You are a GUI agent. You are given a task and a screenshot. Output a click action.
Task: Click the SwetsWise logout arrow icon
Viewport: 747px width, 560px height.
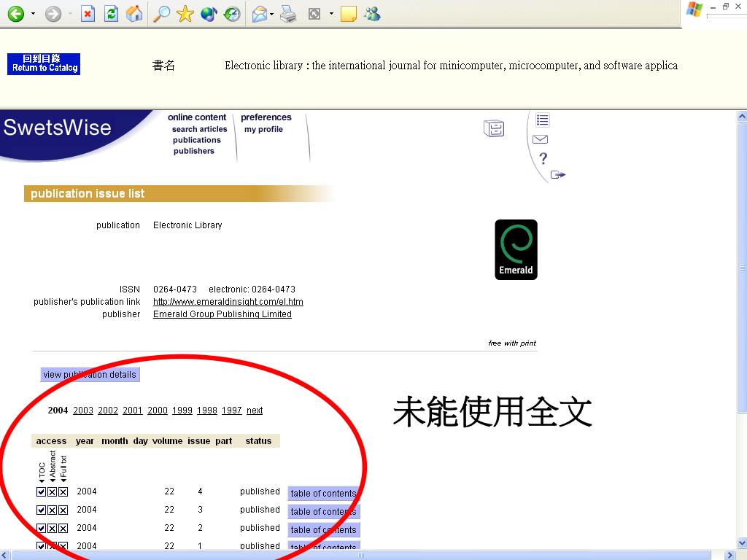click(x=558, y=175)
